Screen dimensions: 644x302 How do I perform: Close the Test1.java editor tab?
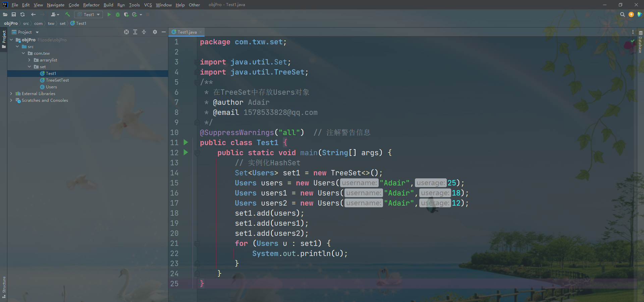[x=201, y=32]
